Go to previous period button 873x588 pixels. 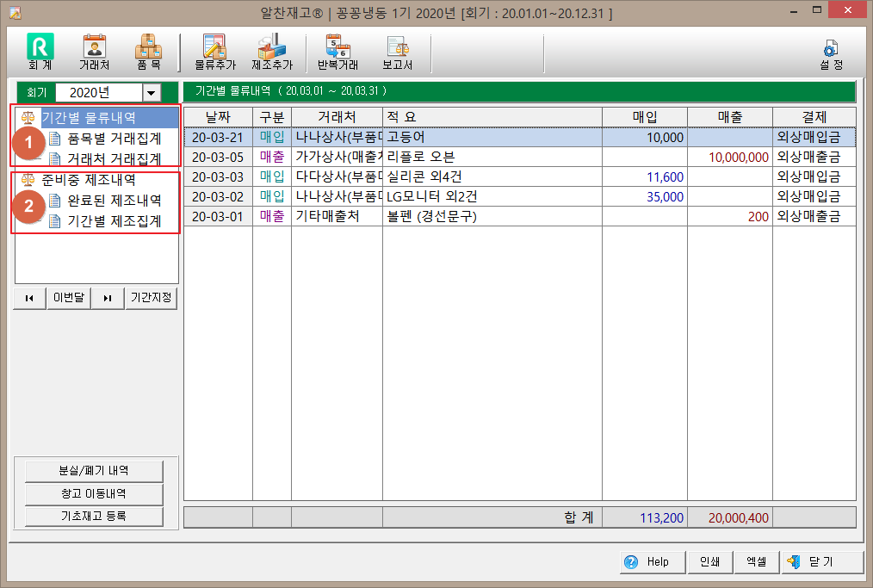(x=29, y=298)
